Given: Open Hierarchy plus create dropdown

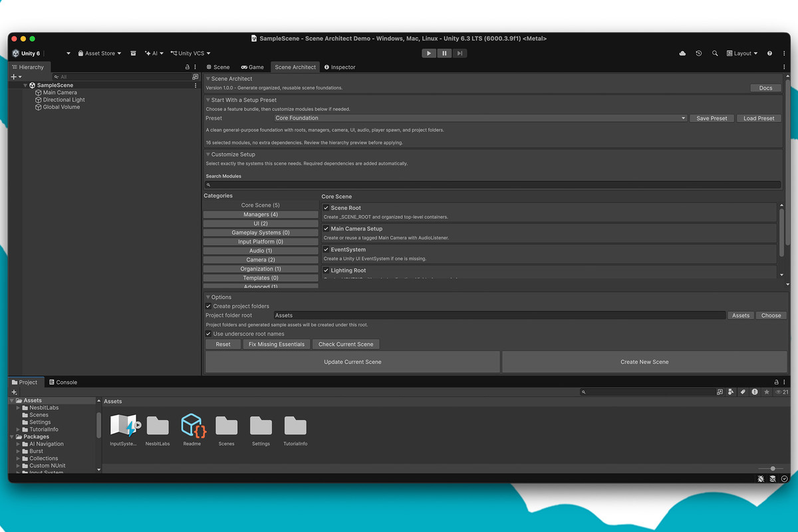Looking at the screenshot, I should click(x=17, y=77).
